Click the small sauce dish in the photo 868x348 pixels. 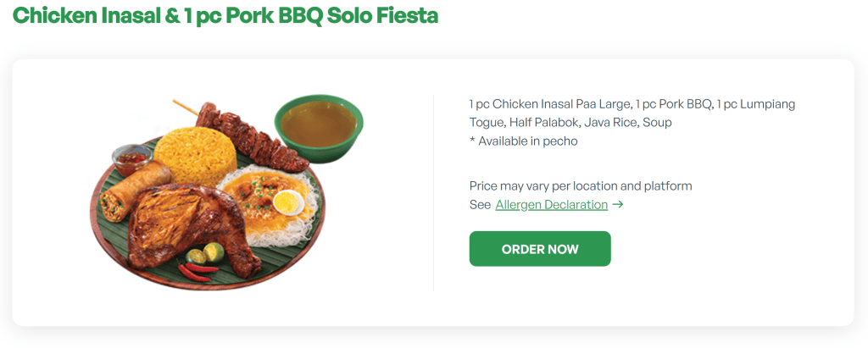131,156
